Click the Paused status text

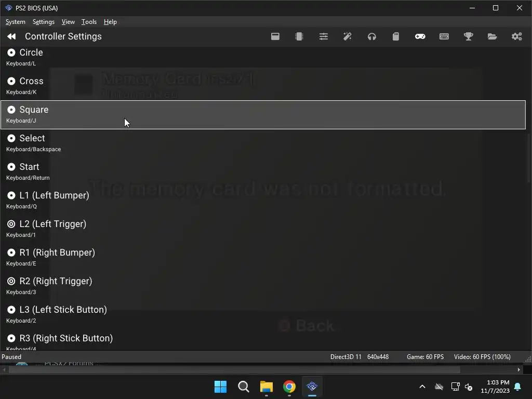pos(11,357)
